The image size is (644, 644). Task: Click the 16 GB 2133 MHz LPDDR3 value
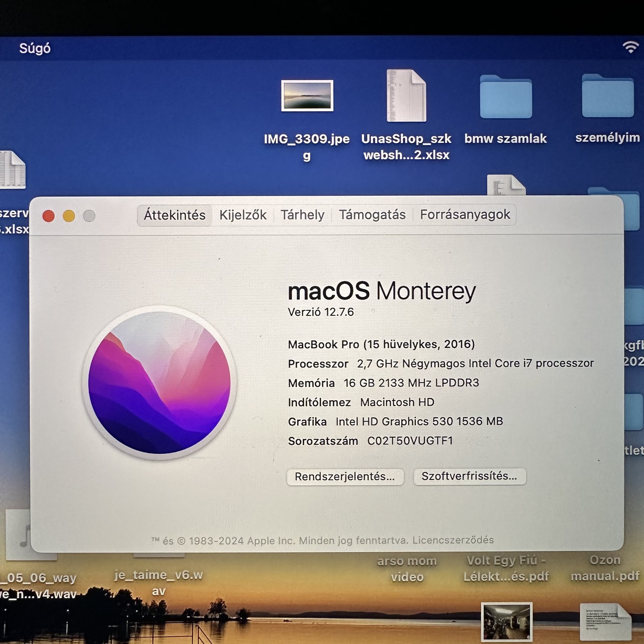[411, 383]
